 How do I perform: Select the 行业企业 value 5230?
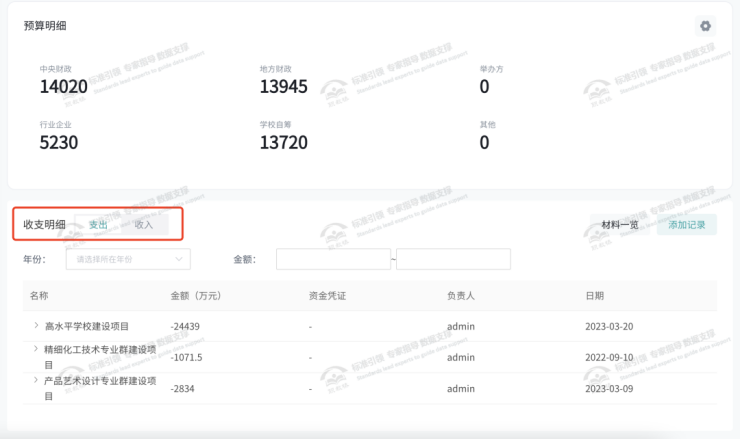[59, 142]
